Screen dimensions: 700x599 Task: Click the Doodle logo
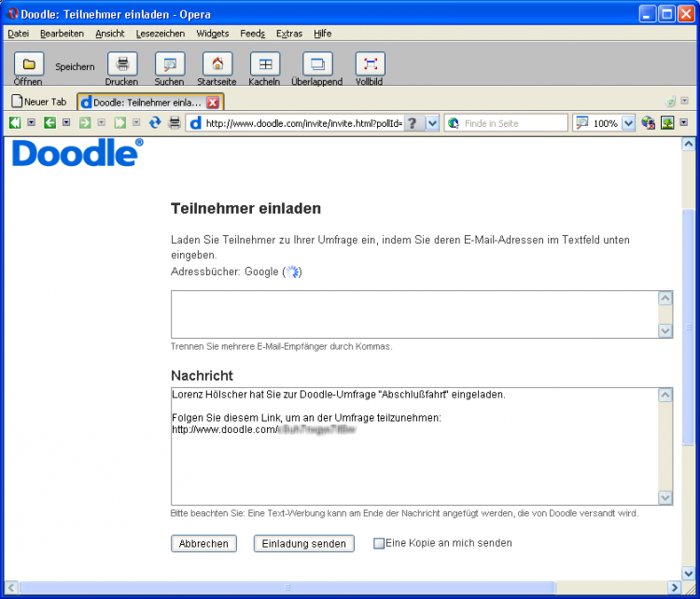click(77, 153)
